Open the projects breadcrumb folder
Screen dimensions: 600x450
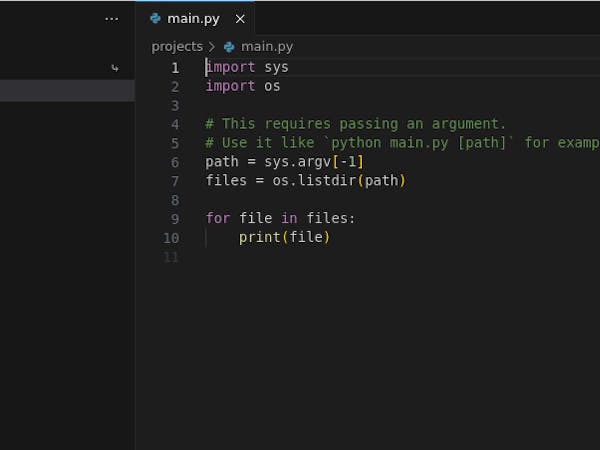click(177, 47)
